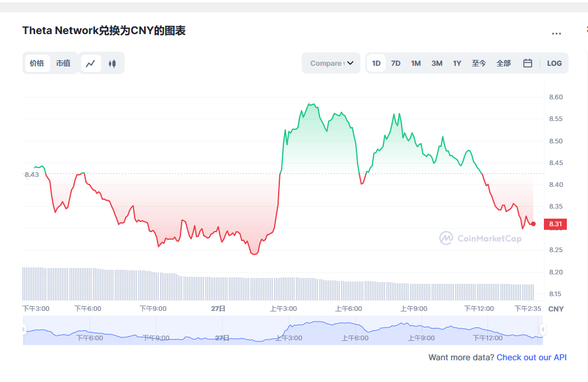The height and width of the screenshot is (382, 588).
Task: Click the 8.20 price axis label
Action: point(556,273)
